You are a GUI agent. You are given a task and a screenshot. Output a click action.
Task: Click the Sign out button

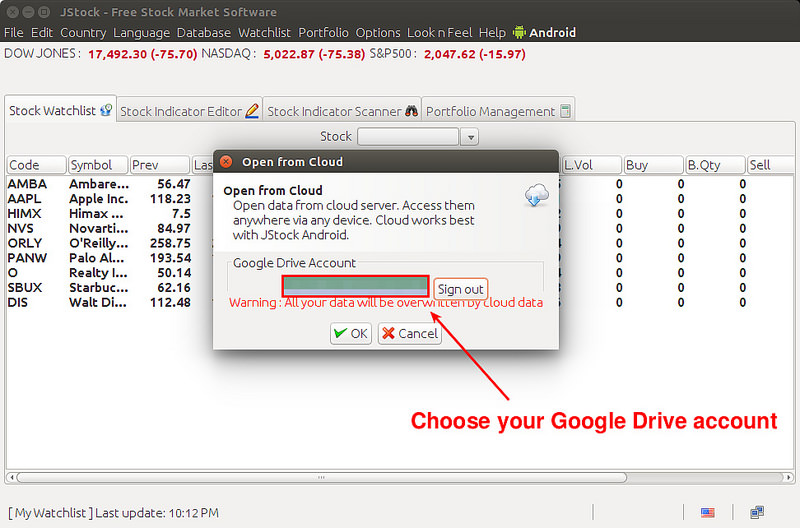[461, 289]
